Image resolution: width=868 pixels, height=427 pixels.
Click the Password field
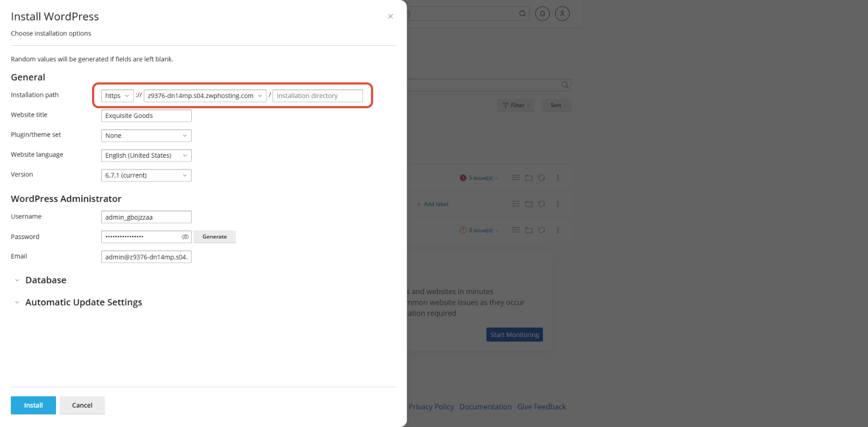141,237
